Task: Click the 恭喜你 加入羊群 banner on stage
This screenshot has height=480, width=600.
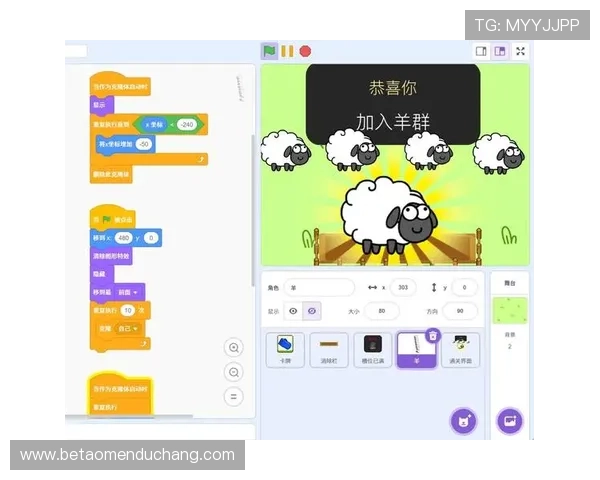Action: (393, 104)
